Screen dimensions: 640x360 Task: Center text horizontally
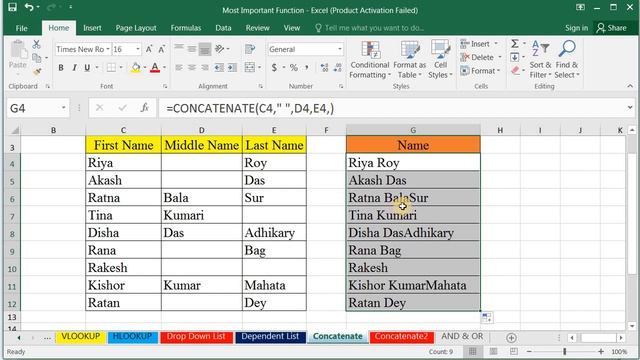192,67
